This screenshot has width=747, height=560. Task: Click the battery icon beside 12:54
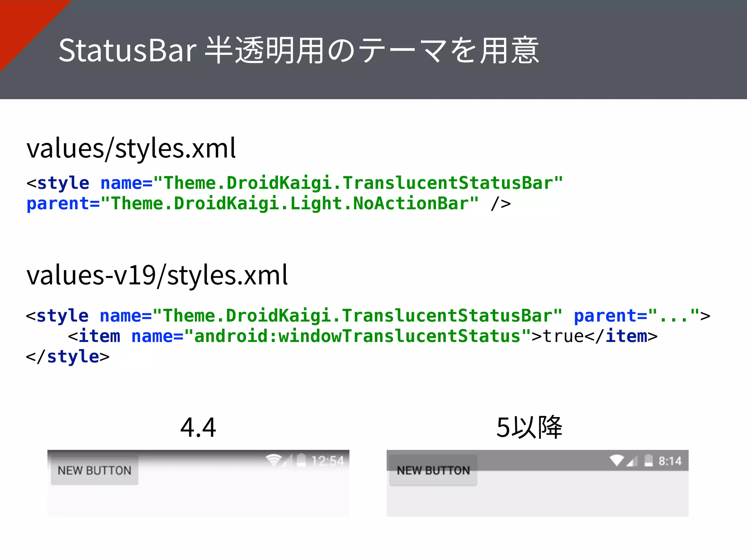(x=301, y=460)
